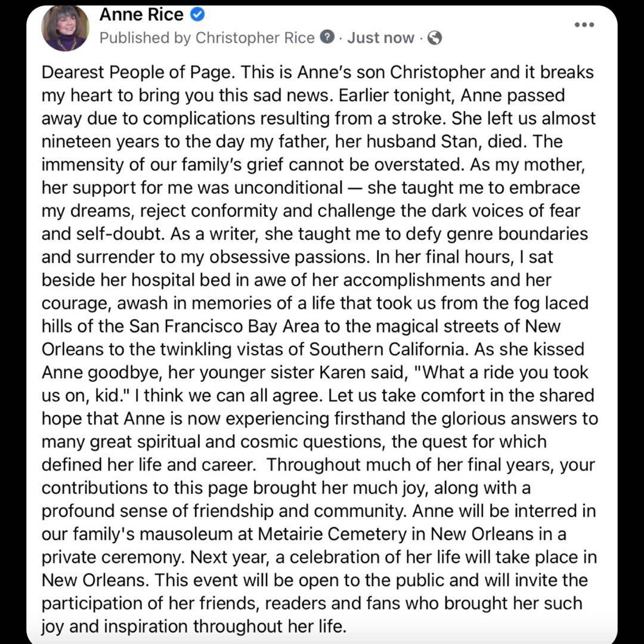The image size is (644, 644).
Task: Click the Christopher Rice publisher name
Action: (x=255, y=38)
